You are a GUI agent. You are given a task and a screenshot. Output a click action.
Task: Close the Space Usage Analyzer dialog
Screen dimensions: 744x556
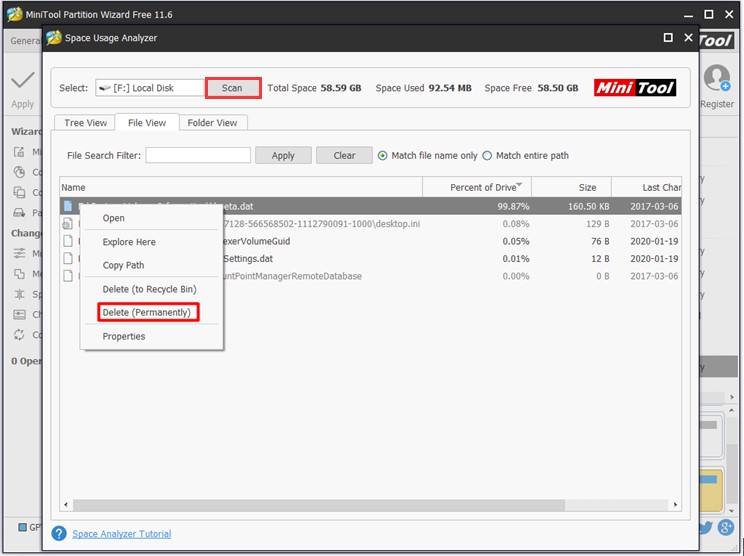[x=688, y=37]
